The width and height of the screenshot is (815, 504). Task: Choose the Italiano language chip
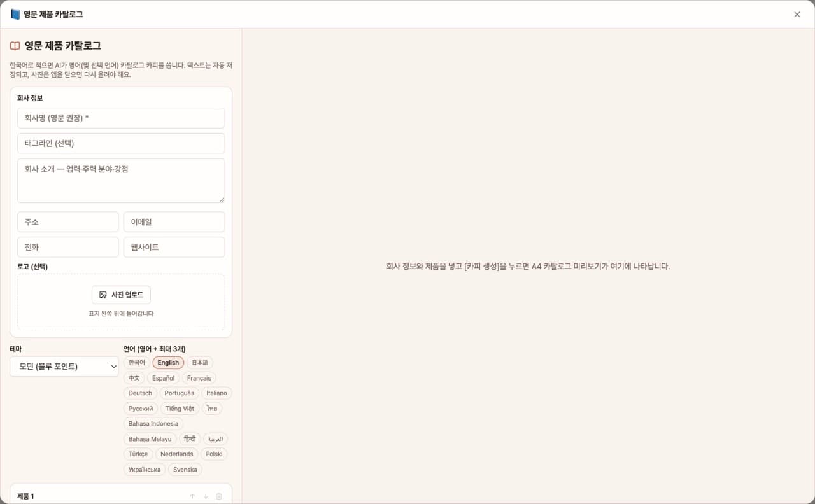(x=216, y=393)
